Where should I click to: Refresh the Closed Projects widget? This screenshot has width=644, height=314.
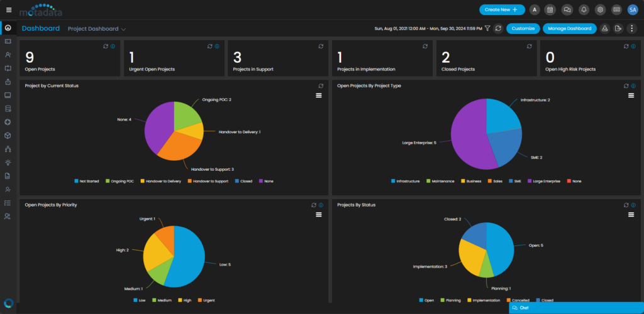tap(530, 46)
